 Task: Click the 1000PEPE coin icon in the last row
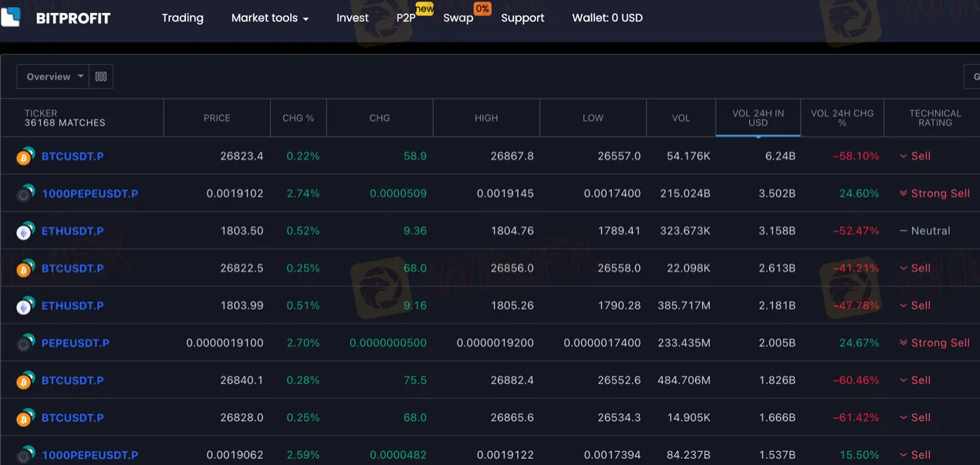tap(23, 455)
